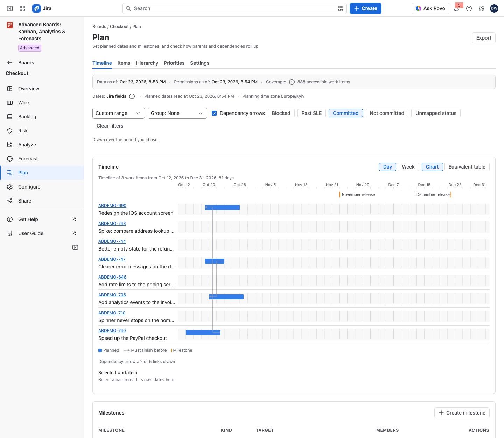Switch to the Settings tab
The height and width of the screenshot is (438, 504).
pyautogui.click(x=199, y=63)
